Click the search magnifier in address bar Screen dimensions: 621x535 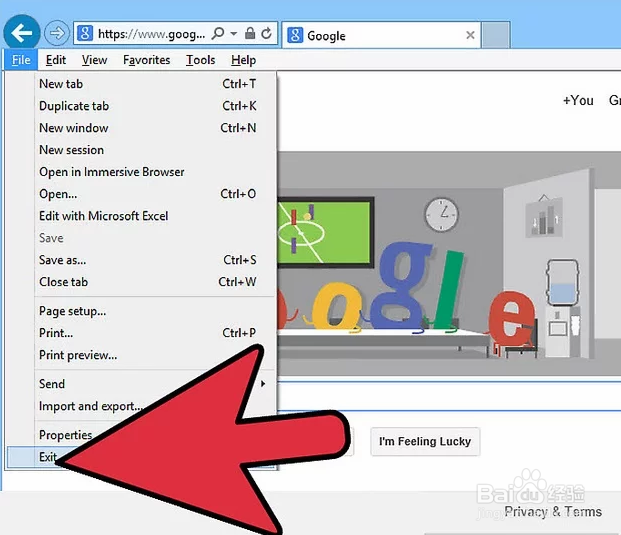217,33
